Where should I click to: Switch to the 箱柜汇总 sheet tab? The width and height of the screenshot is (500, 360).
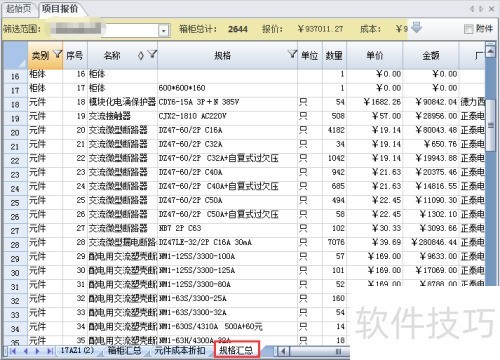click(x=124, y=350)
